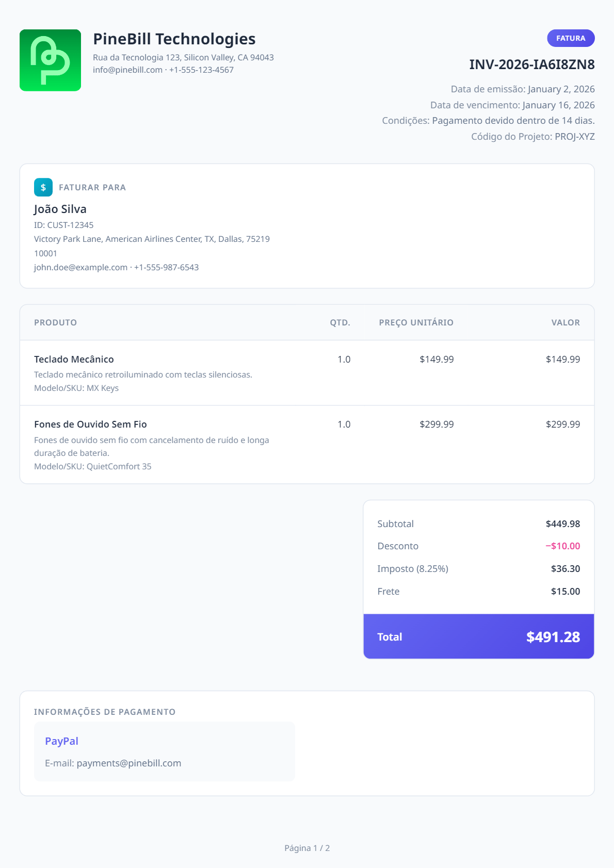Click the subtotal amount $449.98

point(563,523)
